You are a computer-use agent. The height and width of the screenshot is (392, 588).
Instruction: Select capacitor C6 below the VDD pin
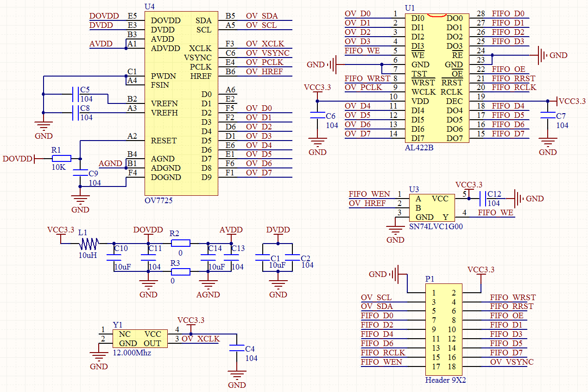click(x=317, y=115)
